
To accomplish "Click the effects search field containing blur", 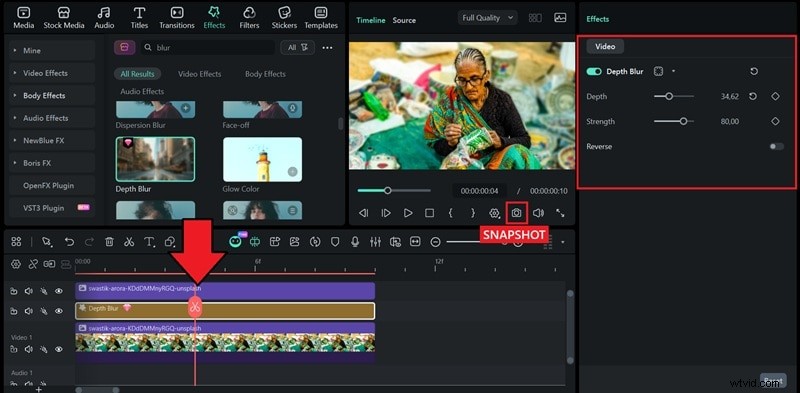I will pyautogui.click(x=207, y=47).
